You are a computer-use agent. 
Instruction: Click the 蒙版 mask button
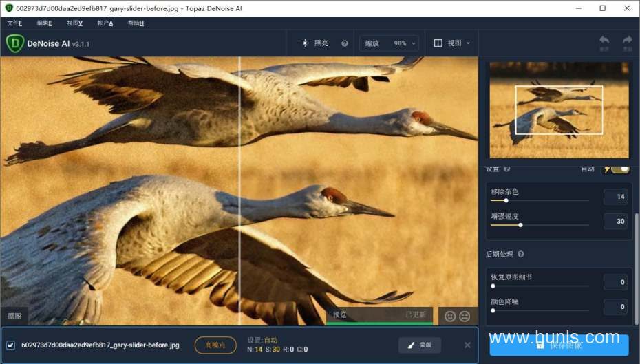[420, 345]
